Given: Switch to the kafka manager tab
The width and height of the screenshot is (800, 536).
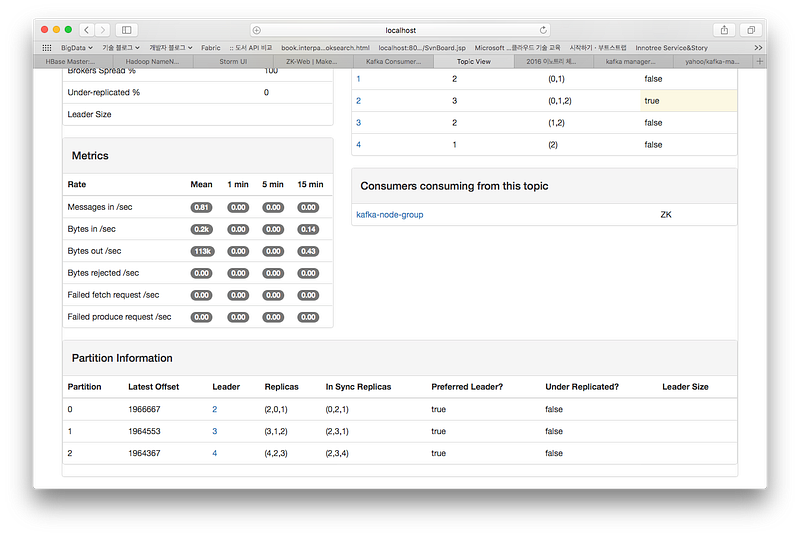Looking at the screenshot, I should coord(631,62).
